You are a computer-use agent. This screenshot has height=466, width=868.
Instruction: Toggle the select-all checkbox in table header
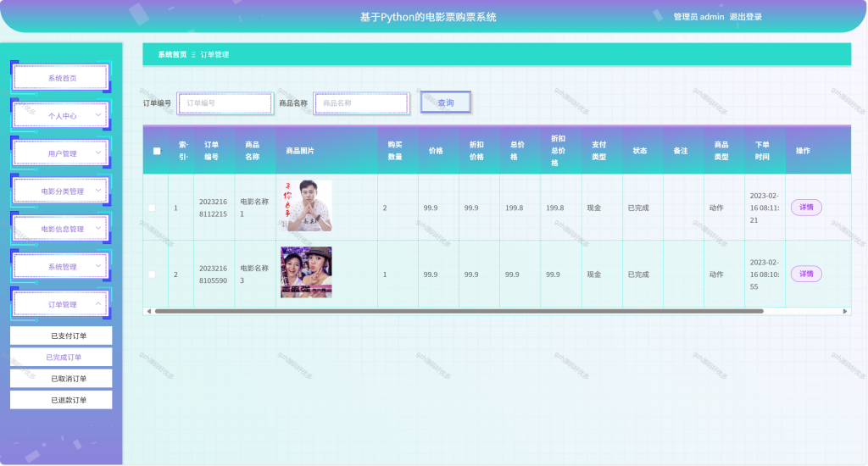coord(157,151)
